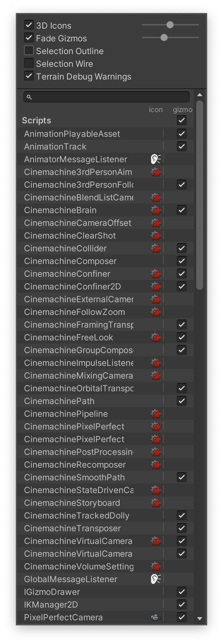Disable the gizmo for CinemachinePath
The width and height of the screenshot is (223, 644).
coord(182,401)
